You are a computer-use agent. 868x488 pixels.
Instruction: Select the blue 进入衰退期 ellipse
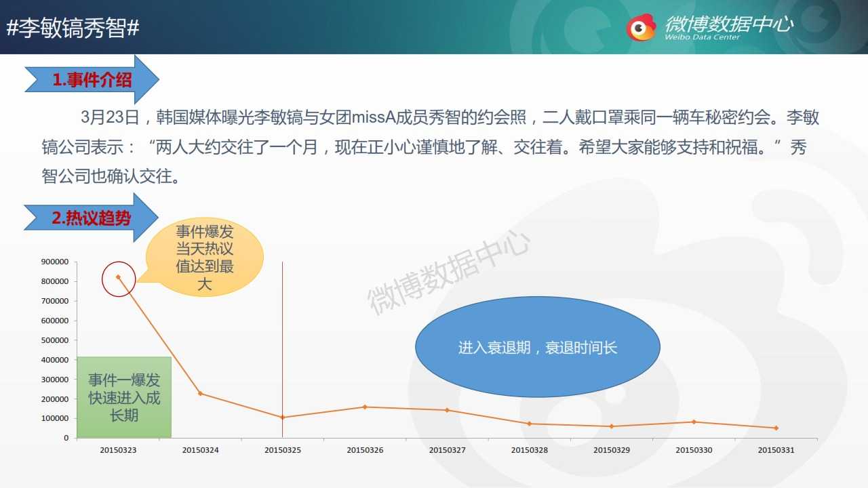pyautogui.click(x=537, y=347)
